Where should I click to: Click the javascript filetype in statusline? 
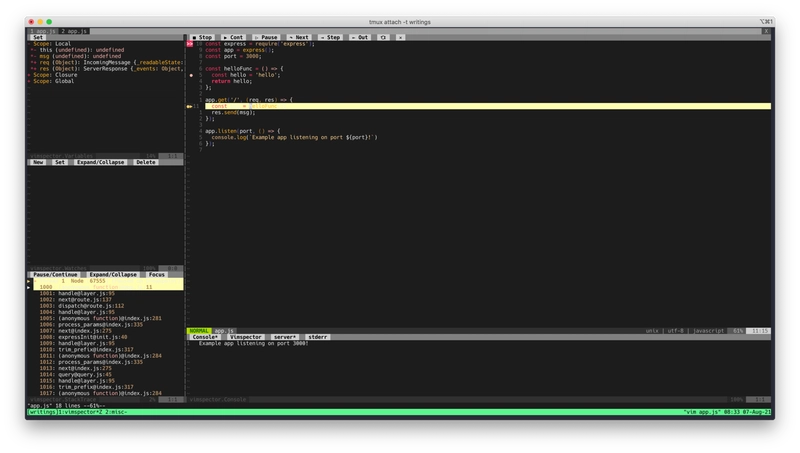click(708, 331)
